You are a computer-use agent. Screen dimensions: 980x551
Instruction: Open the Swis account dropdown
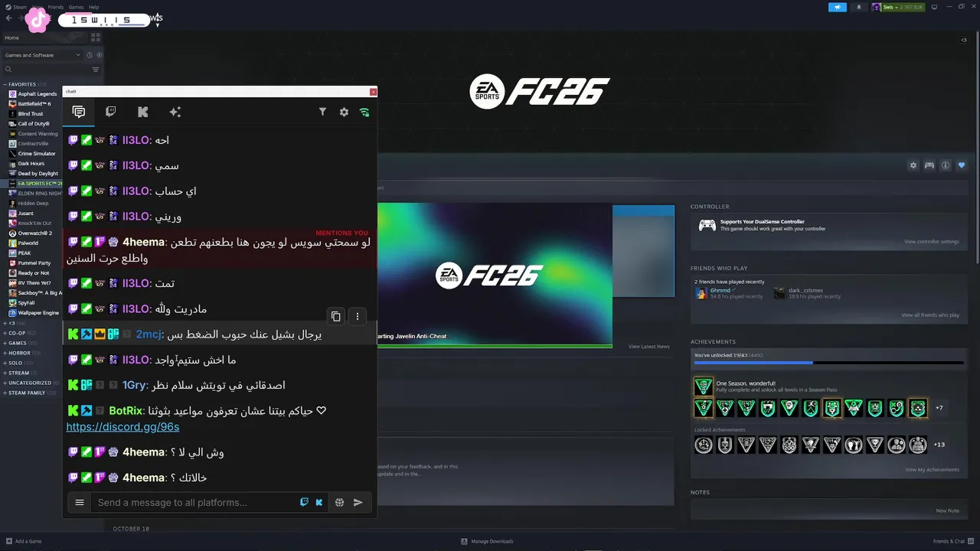coord(897,7)
